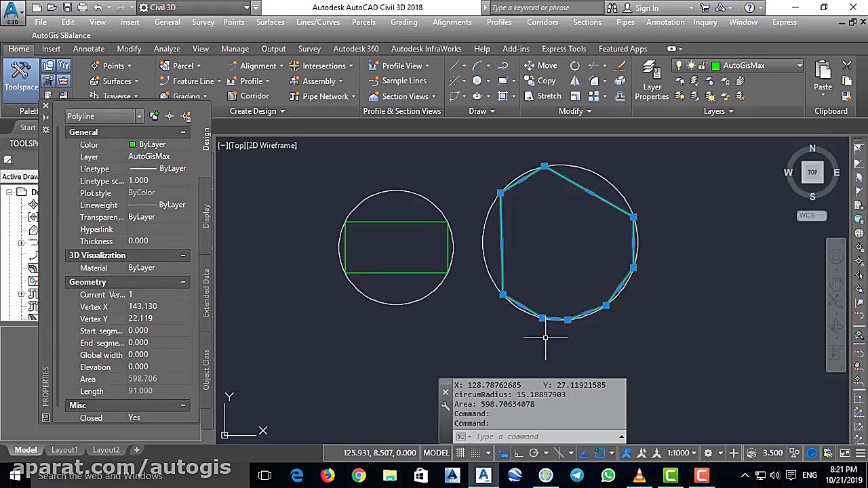The height and width of the screenshot is (488, 868).
Task: Toggle polar tracking in status bar
Action: click(534, 453)
